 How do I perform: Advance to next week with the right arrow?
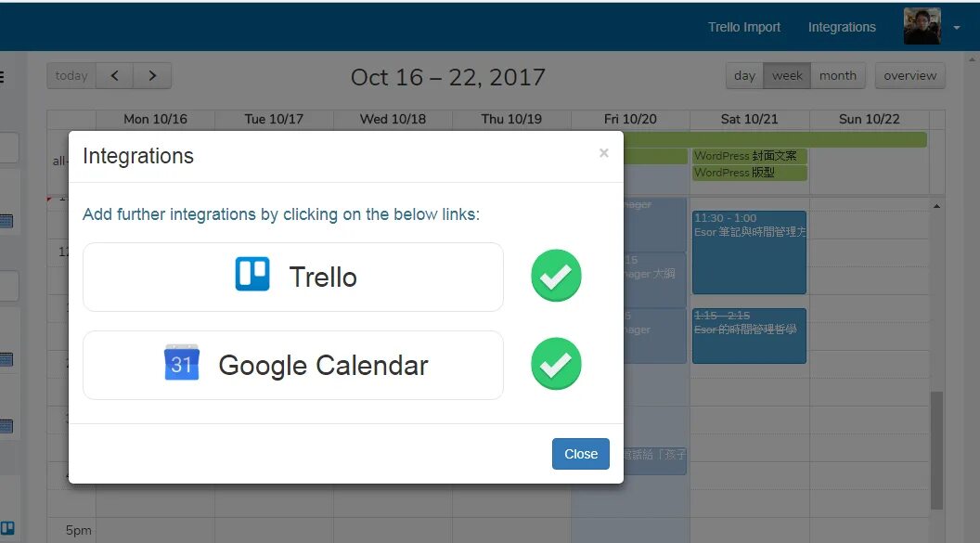pyautogui.click(x=153, y=76)
